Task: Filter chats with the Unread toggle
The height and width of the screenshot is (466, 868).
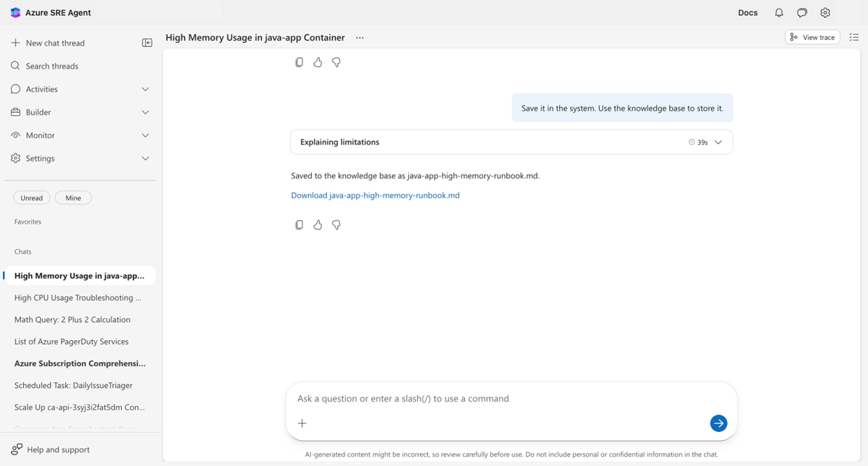Action: click(x=31, y=197)
